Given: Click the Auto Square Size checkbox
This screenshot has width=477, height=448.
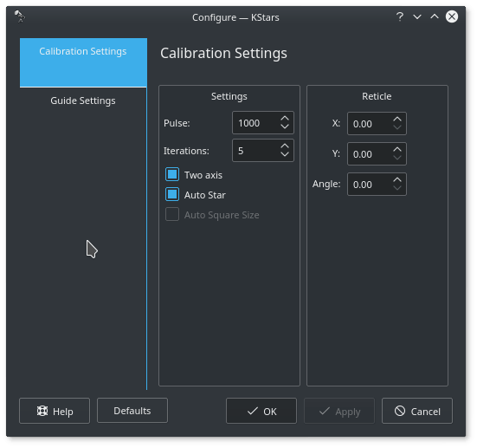Looking at the screenshot, I should 172,214.
